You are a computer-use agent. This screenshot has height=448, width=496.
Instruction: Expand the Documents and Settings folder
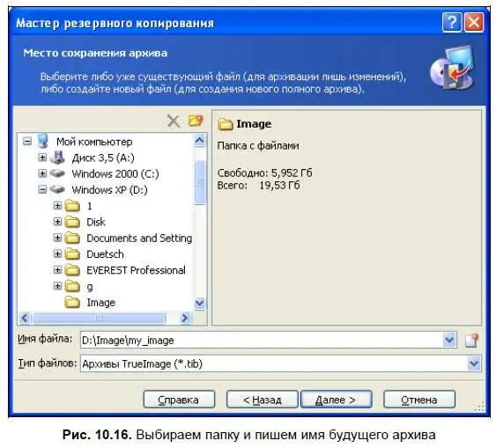(x=57, y=238)
